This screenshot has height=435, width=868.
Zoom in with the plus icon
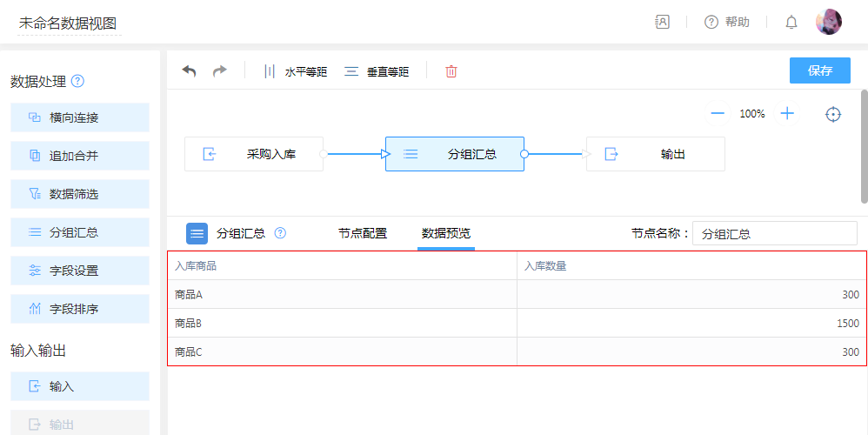coord(787,114)
